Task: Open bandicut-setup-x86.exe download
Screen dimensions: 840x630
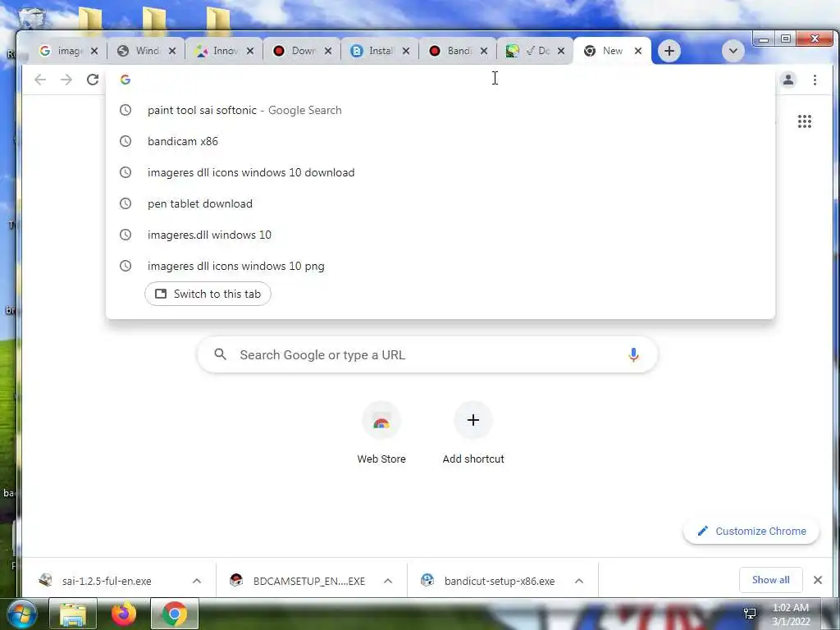Action: point(500,581)
